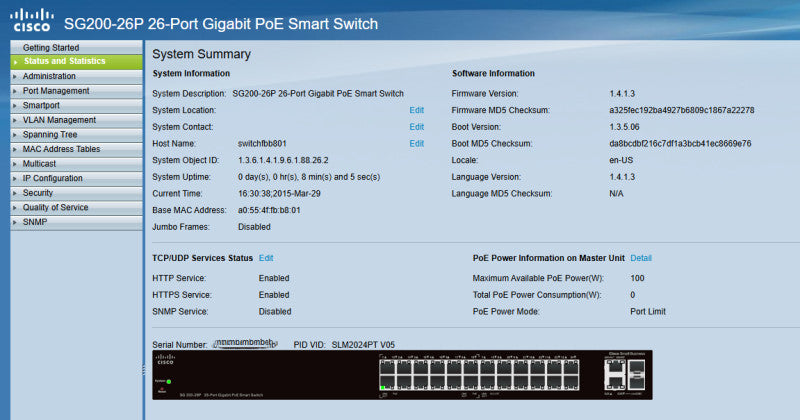
Task: Expand the Quality of Service arrow
Action: pos(15,208)
